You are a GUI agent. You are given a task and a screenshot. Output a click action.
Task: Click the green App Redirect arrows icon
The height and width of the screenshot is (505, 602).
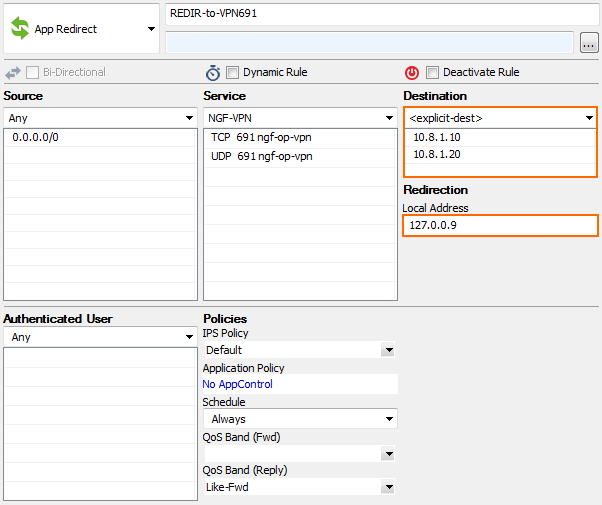click(20, 28)
